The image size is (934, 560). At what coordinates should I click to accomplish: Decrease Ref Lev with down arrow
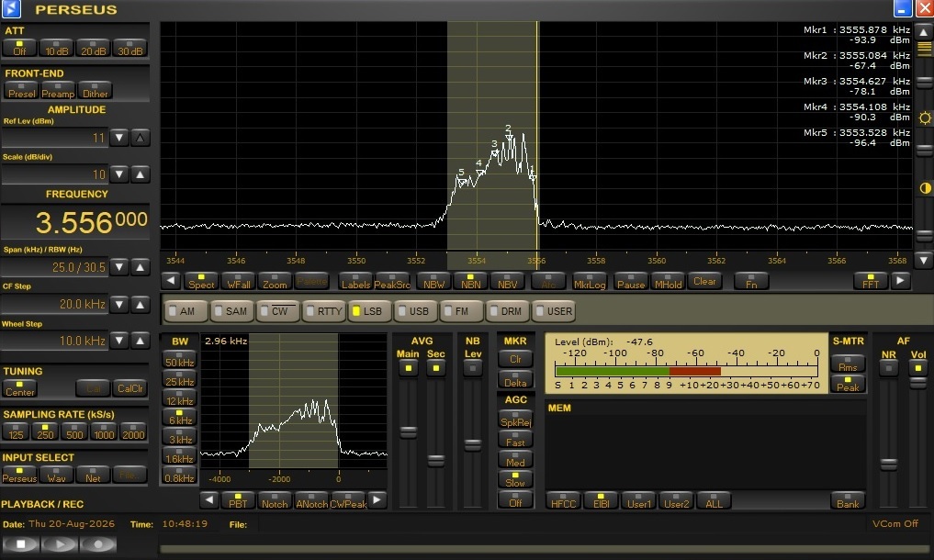(x=119, y=138)
